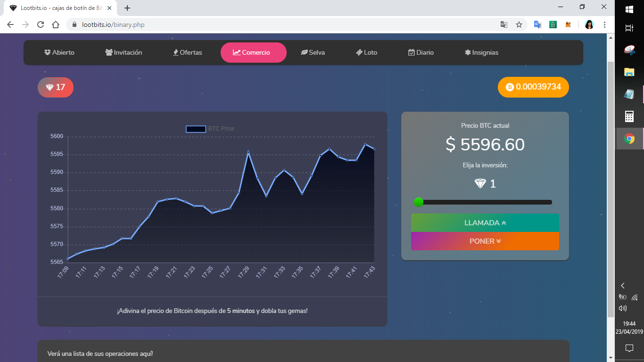This screenshot has width=644, height=362.
Task: Click the $ 5596.60 current price
Action: [485, 145]
